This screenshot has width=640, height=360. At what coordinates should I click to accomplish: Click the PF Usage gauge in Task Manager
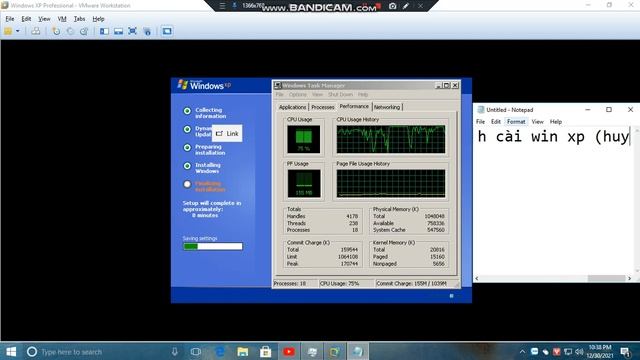tap(304, 183)
